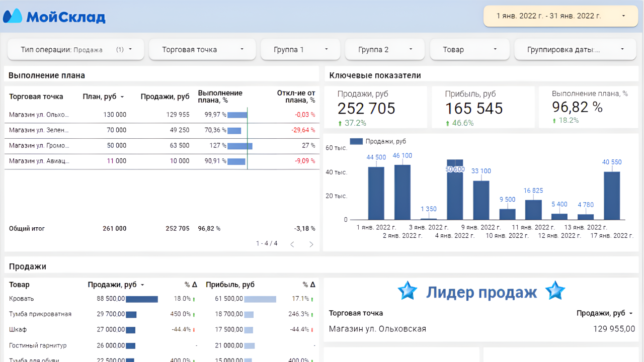This screenshot has width=644, height=362.
Task: Select product row Гостиный гарнитур
Action: 162,345
